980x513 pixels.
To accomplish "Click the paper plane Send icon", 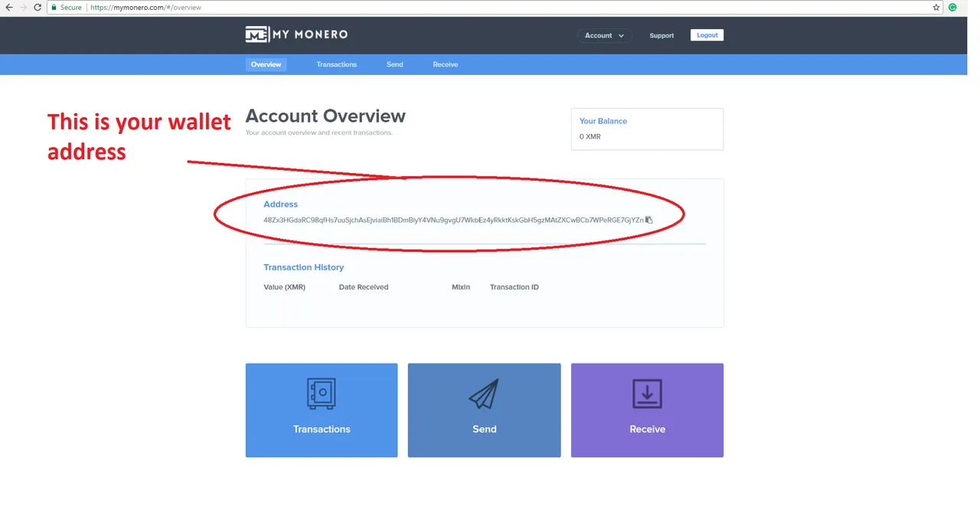I will pyautogui.click(x=484, y=394).
